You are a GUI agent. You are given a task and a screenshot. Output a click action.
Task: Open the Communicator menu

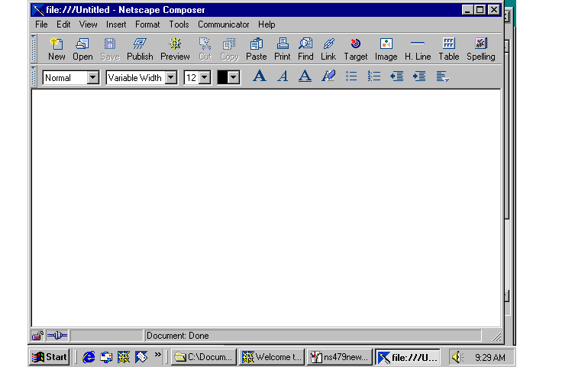(x=224, y=24)
